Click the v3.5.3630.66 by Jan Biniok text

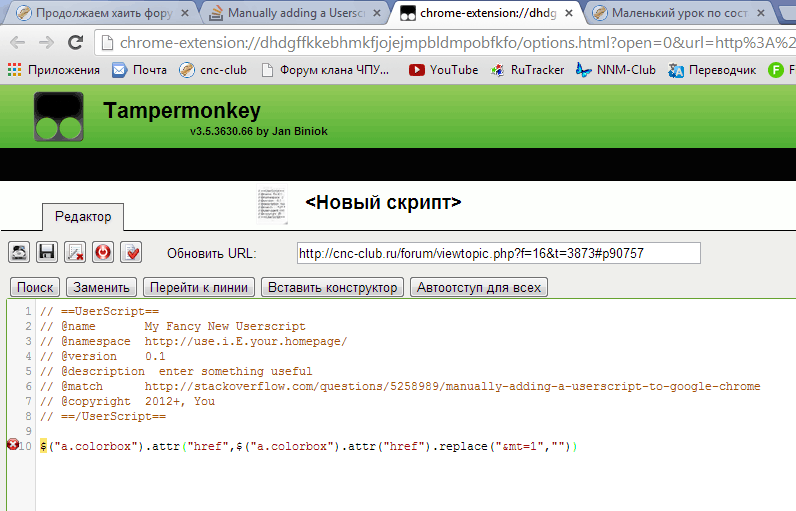[x=259, y=131]
